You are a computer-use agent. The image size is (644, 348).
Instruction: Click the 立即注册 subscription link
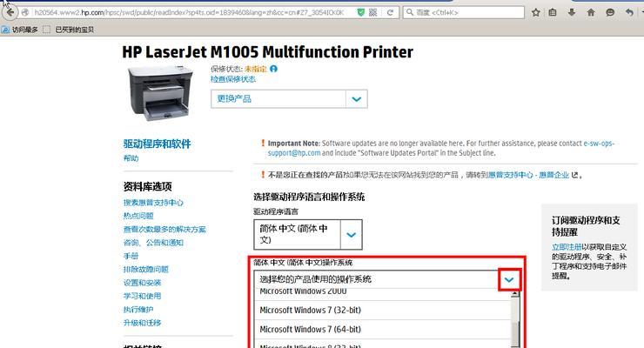tap(567, 246)
